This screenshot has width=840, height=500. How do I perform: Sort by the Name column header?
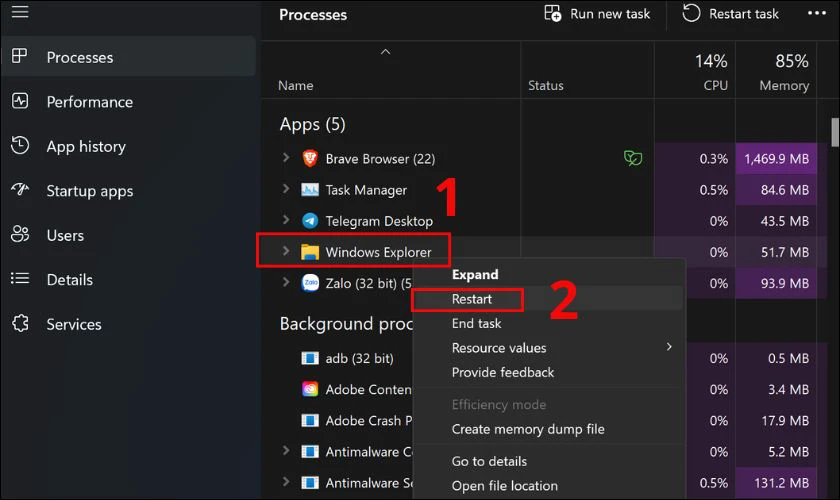(x=296, y=85)
